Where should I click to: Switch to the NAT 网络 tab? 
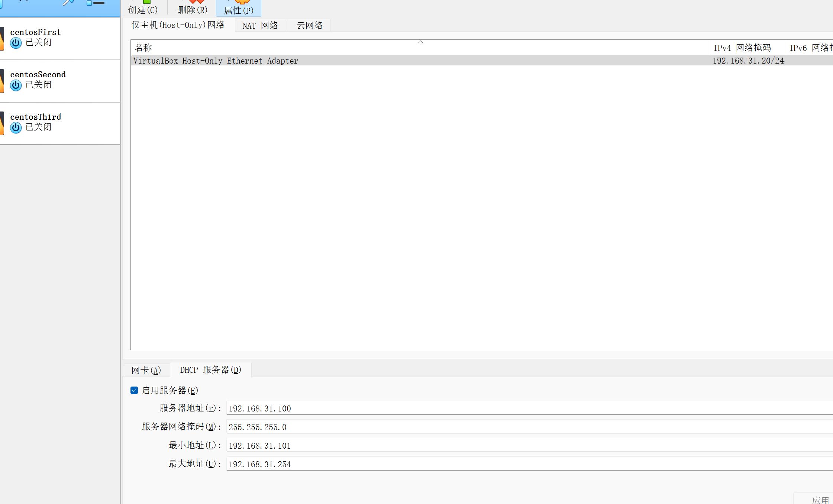coord(260,26)
